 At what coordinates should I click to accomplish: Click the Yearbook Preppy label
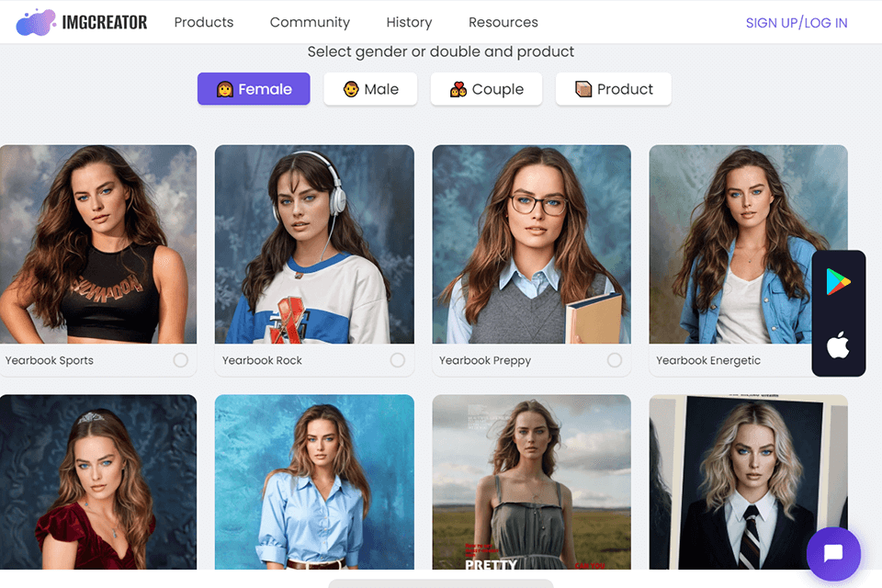485,361
